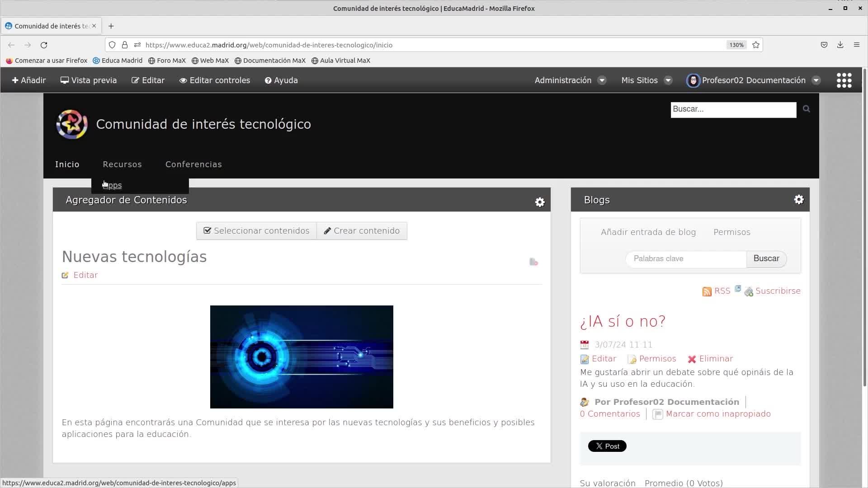Image resolution: width=868 pixels, height=488 pixels.
Task: Click the Agregador de Contenidos gear icon
Action: (x=539, y=202)
